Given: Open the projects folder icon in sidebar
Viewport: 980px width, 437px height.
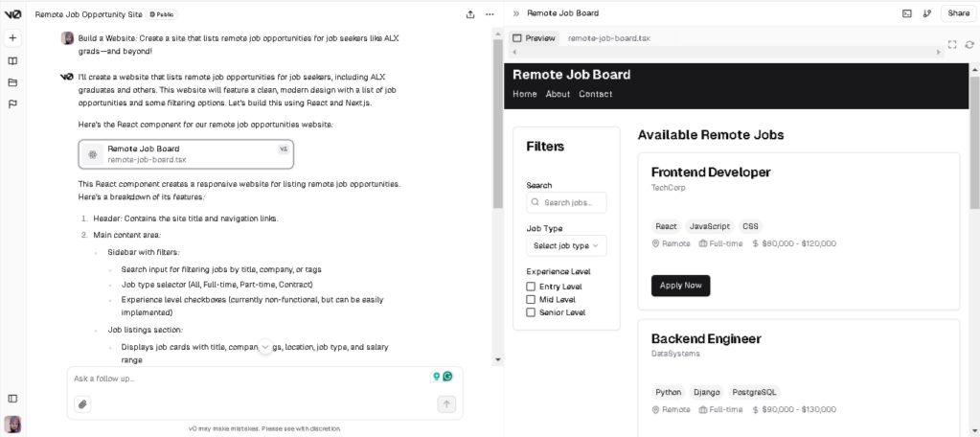Looking at the screenshot, I should (x=12, y=82).
